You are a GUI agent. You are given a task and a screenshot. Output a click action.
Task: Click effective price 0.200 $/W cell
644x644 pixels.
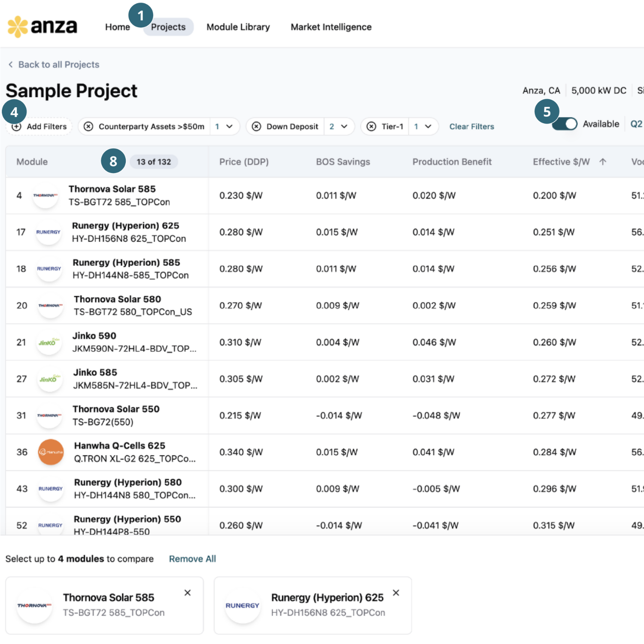[x=555, y=195]
